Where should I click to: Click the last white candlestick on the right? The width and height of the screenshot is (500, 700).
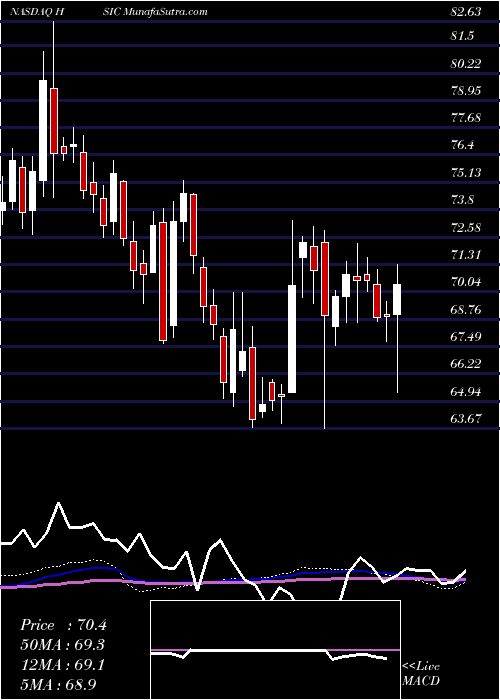tap(397, 300)
